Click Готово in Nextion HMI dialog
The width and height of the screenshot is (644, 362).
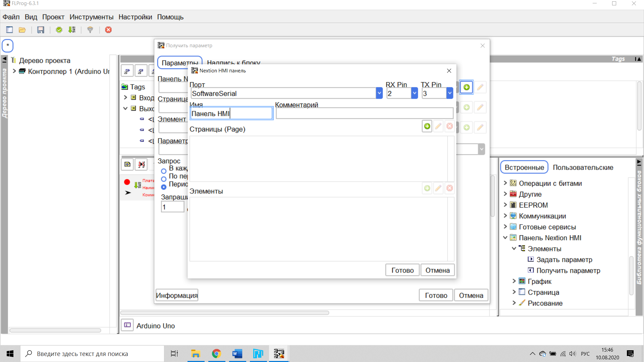402,270
